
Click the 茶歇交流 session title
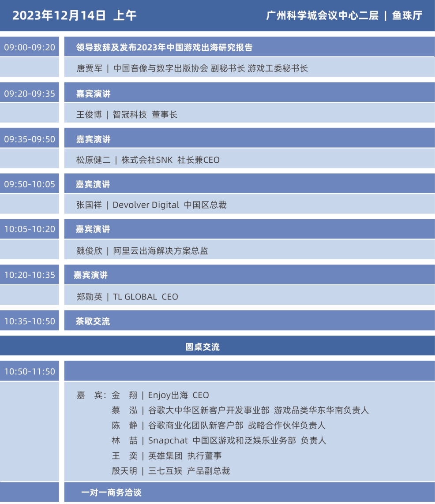click(93, 321)
